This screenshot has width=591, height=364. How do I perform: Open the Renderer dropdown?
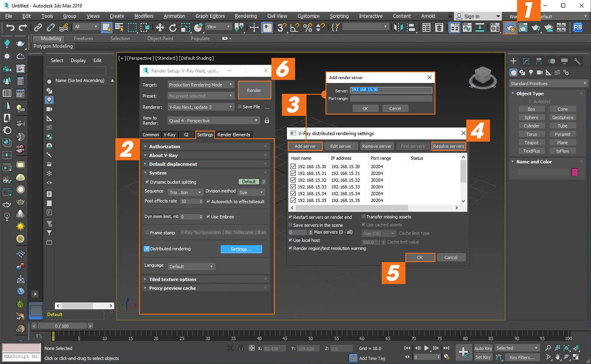point(200,107)
